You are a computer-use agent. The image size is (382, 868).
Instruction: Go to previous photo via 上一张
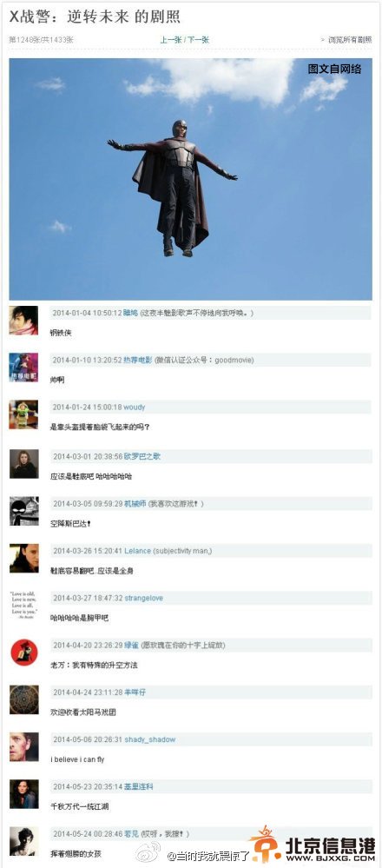171,40
